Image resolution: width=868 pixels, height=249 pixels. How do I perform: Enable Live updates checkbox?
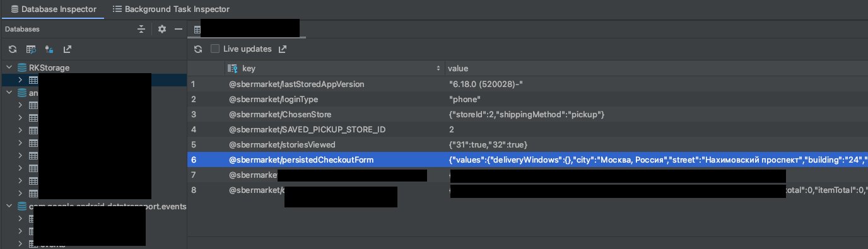(215, 49)
